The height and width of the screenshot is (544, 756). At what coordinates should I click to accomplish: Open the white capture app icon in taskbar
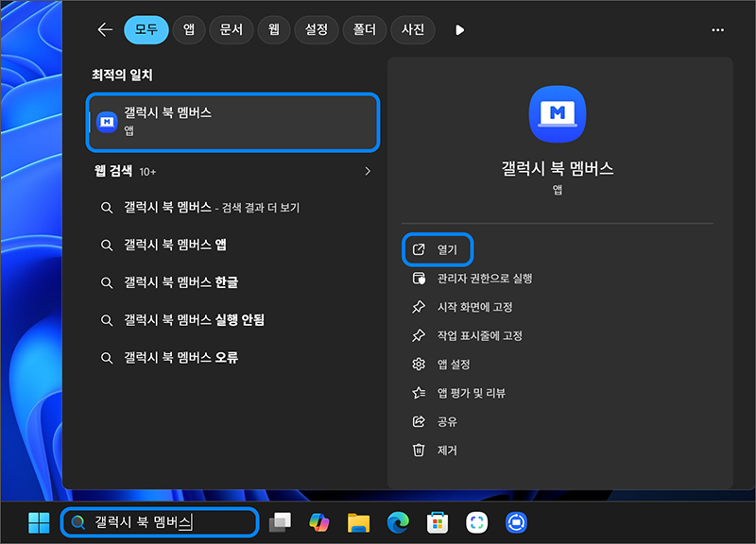(x=477, y=523)
